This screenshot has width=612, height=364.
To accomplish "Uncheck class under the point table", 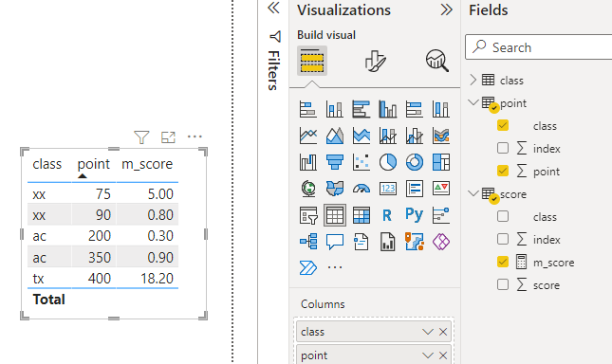I will pyautogui.click(x=503, y=125).
